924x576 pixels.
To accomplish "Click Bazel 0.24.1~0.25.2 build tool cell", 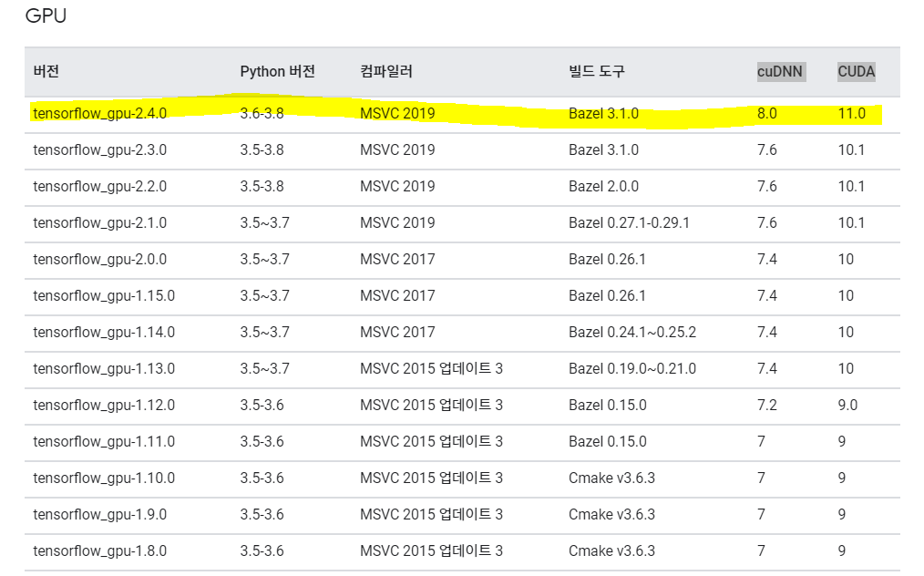I will [632, 333].
